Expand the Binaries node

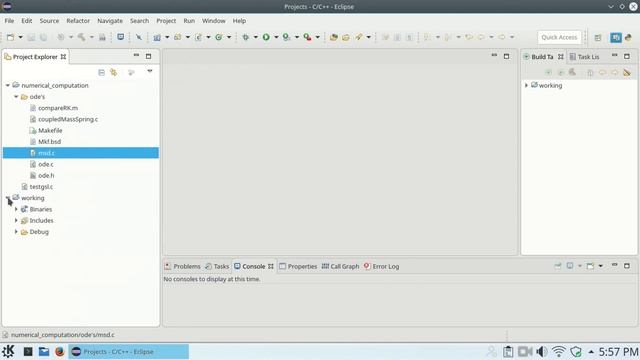point(16,209)
